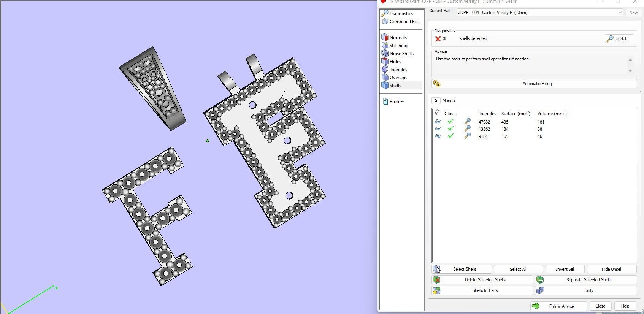Click the Profiles document icon

coord(385,101)
